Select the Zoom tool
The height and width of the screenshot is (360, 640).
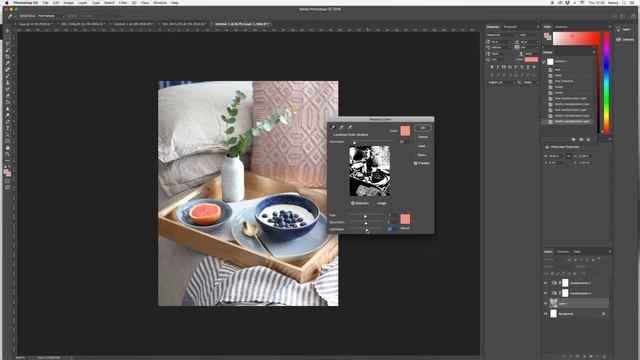7,154
